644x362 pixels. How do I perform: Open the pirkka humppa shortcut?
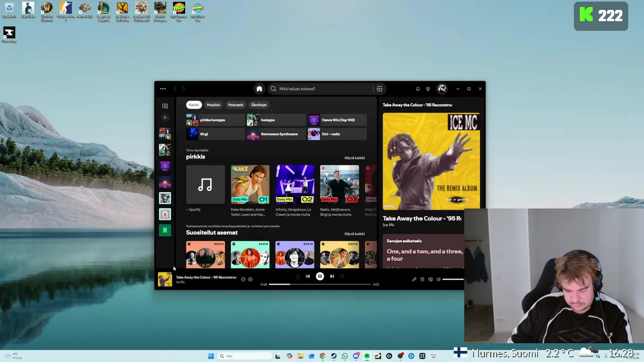[x=215, y=120]
